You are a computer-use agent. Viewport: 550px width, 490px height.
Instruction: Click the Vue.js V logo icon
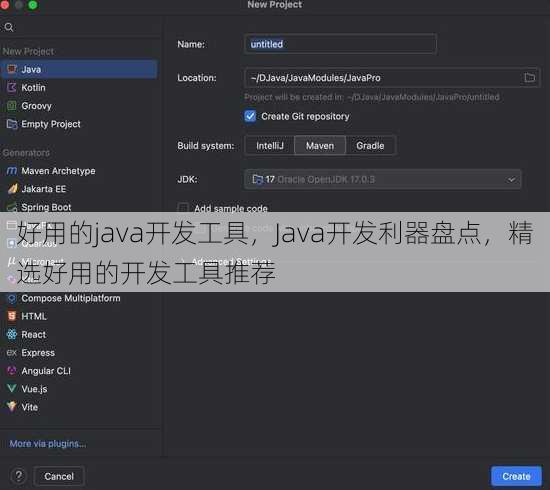pyautogui.click(x=12, y=388)
